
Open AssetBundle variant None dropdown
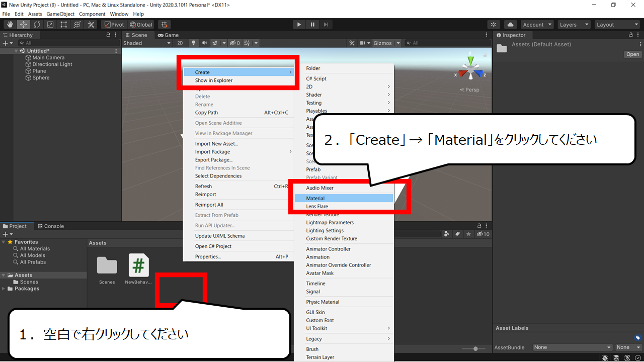pos(629,347)
